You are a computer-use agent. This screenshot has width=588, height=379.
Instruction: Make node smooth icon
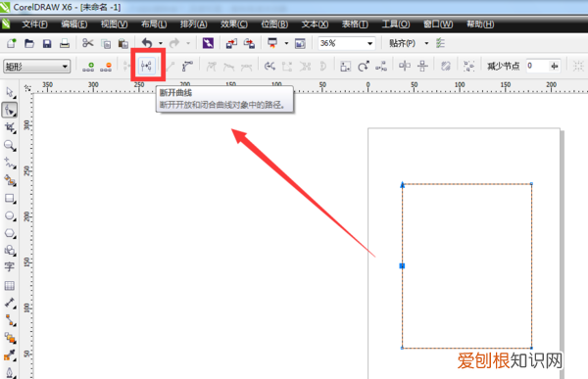[228, 67]
